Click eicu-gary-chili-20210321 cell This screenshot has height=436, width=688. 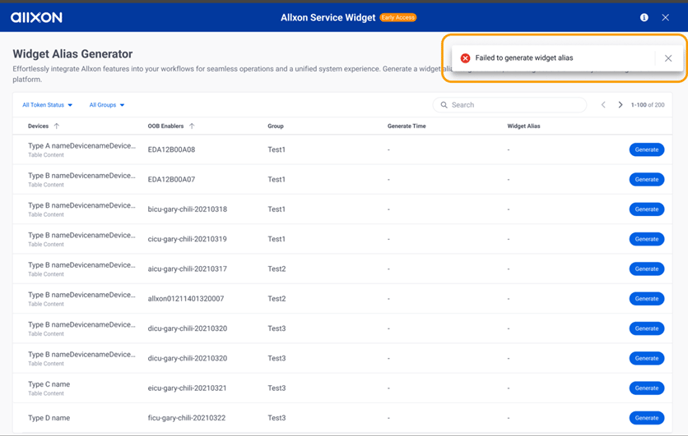187,388
